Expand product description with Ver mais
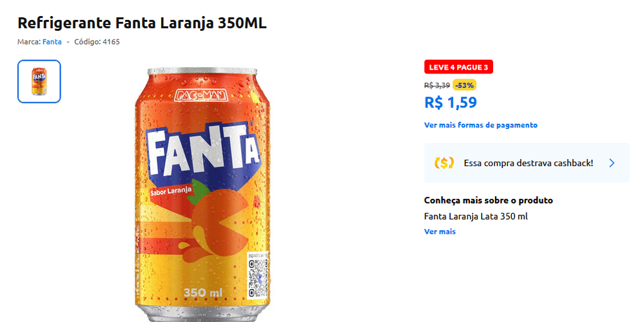 coord(440,232)
